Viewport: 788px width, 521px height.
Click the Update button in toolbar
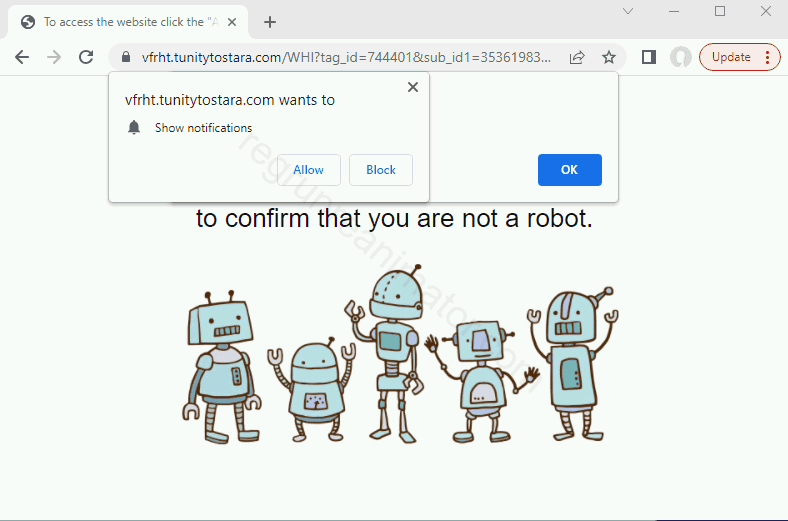pos(731,57)
